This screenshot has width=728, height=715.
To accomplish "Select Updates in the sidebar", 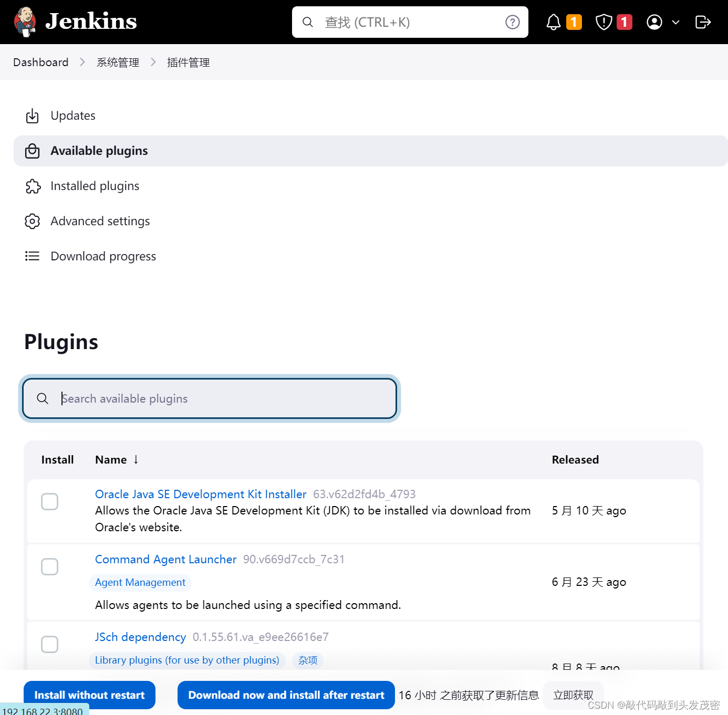I will pyautogui.click(x=73, y=115).
